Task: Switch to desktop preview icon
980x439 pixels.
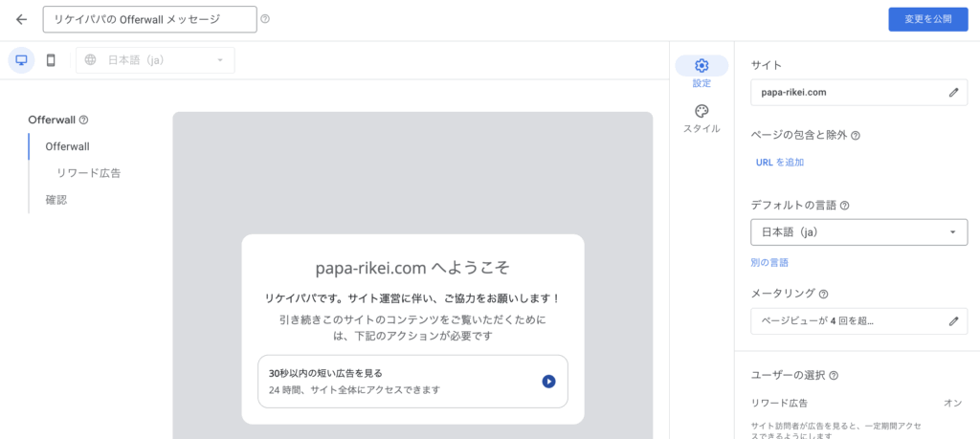Action: coord(21,60)
